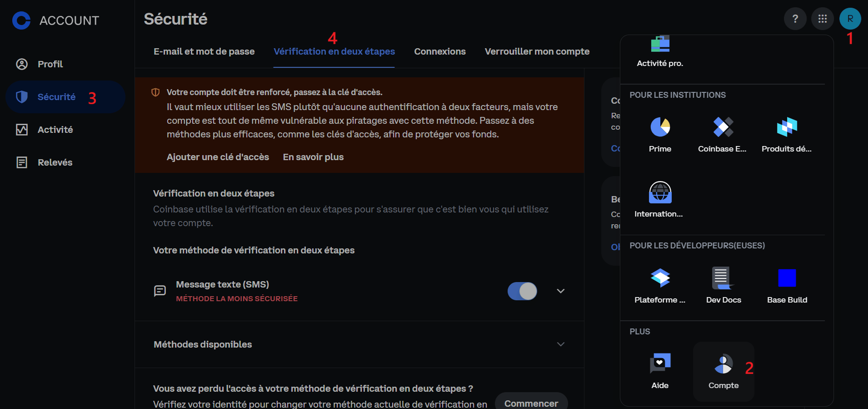Open the Internation... globe icon

(x=660, y=192)
